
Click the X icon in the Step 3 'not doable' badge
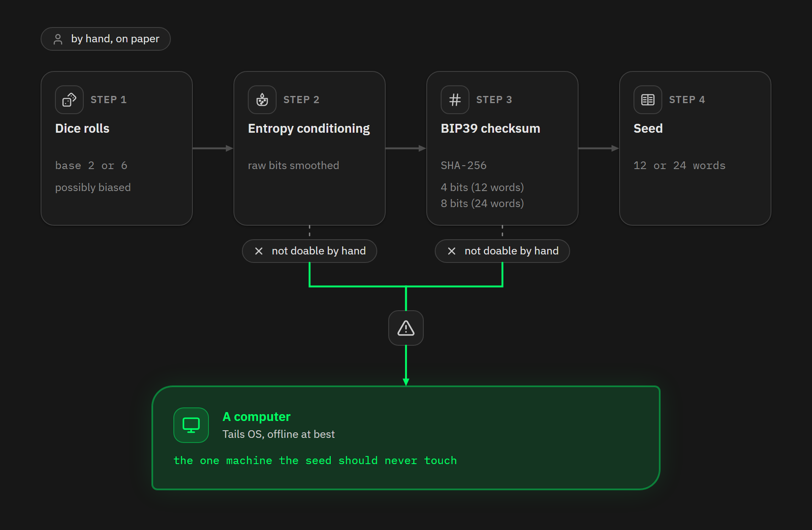[452, 251]
